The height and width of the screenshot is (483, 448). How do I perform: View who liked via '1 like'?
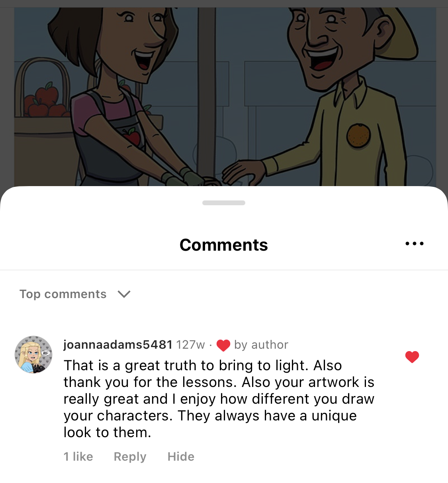[78, 456]
